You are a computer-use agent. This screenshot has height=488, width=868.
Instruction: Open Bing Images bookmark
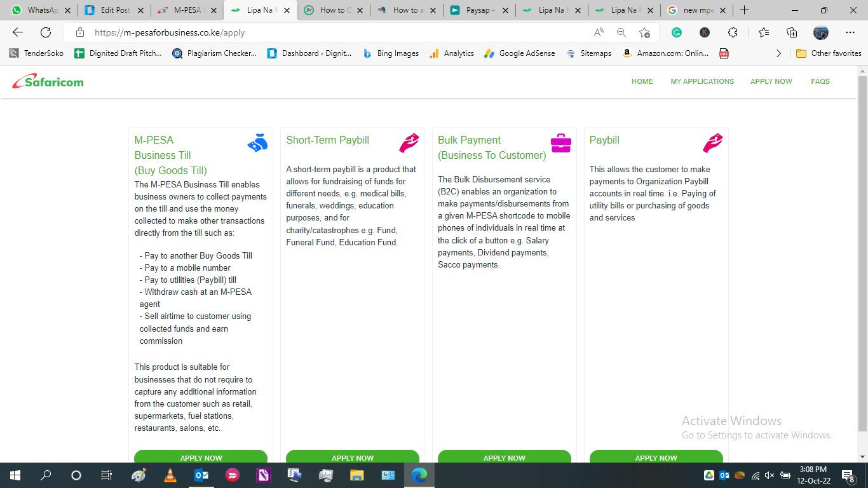(391, 53)
